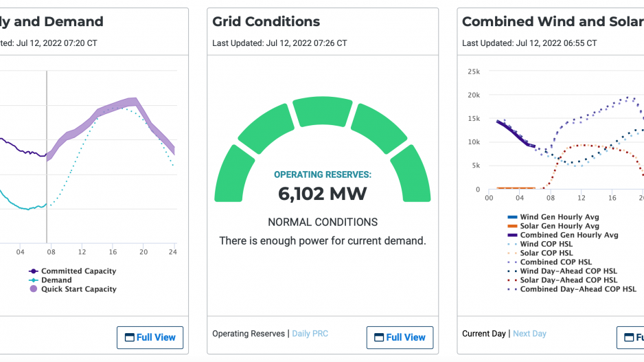Toggle Committed Capacity legend series
644x362 pixels.
pos(73,271)
